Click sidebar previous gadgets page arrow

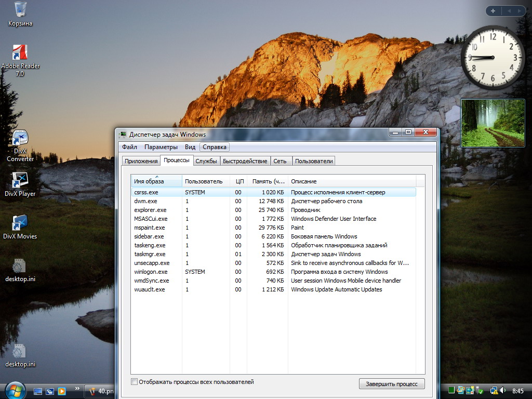click(509, 11)
